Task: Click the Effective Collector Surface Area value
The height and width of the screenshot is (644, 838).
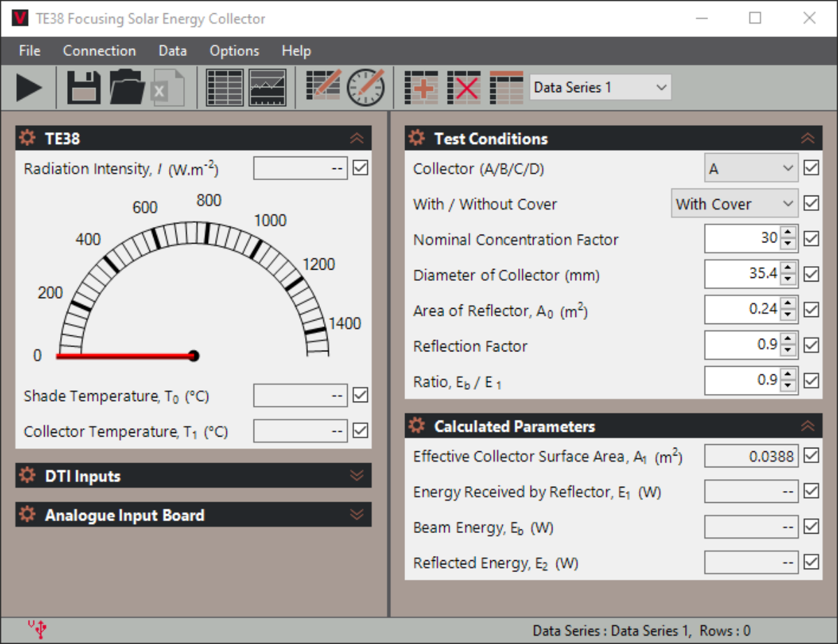Action: pyautogui.click(x=751, y=456)
